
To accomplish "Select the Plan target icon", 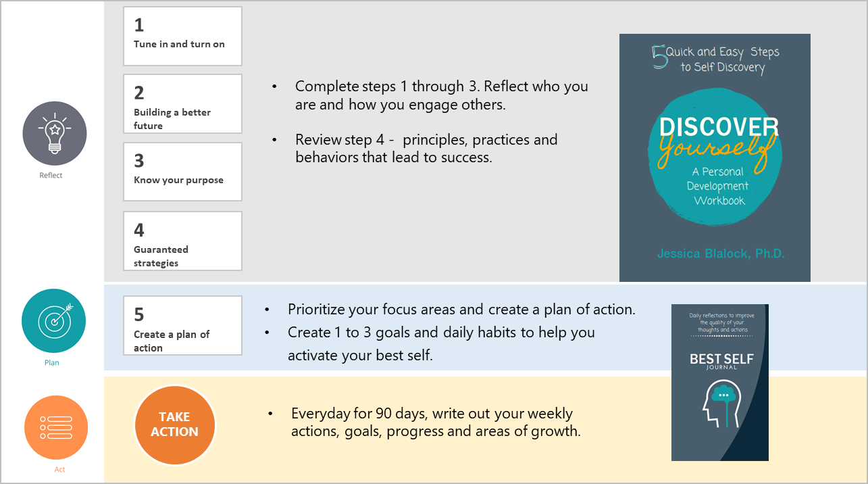I will [x=53, y=321].
